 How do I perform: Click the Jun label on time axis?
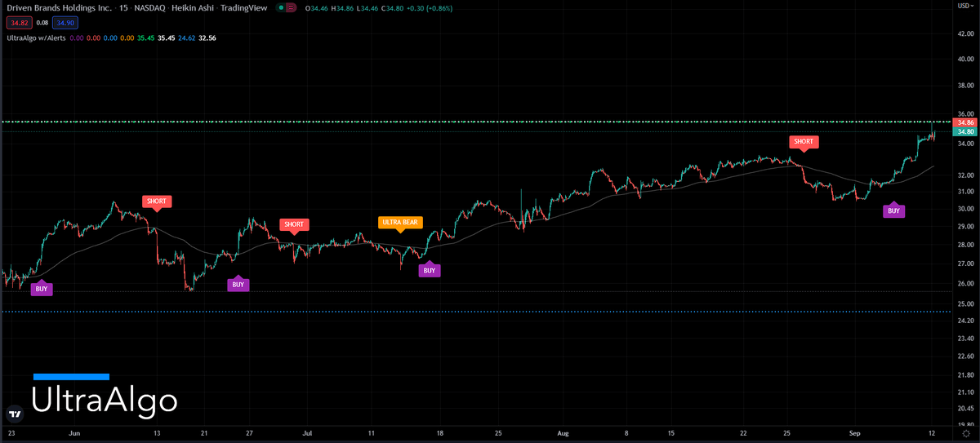[x=75, y=433]
